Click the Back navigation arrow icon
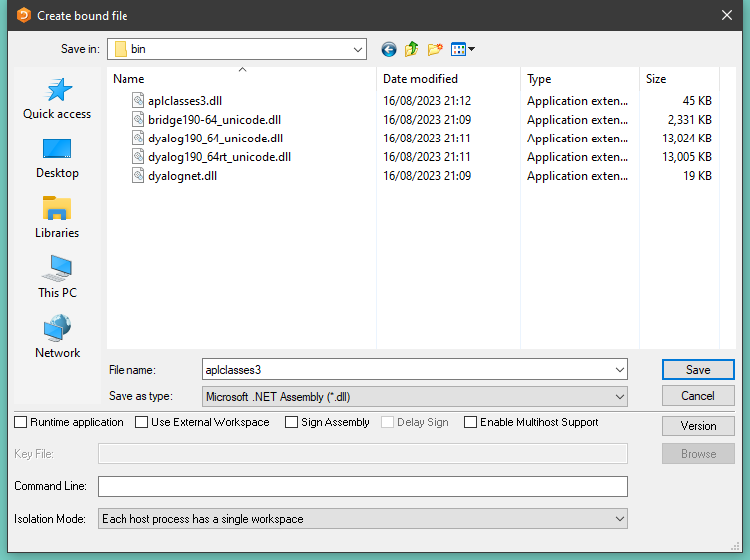750x560 pixels. click(388, 49)
